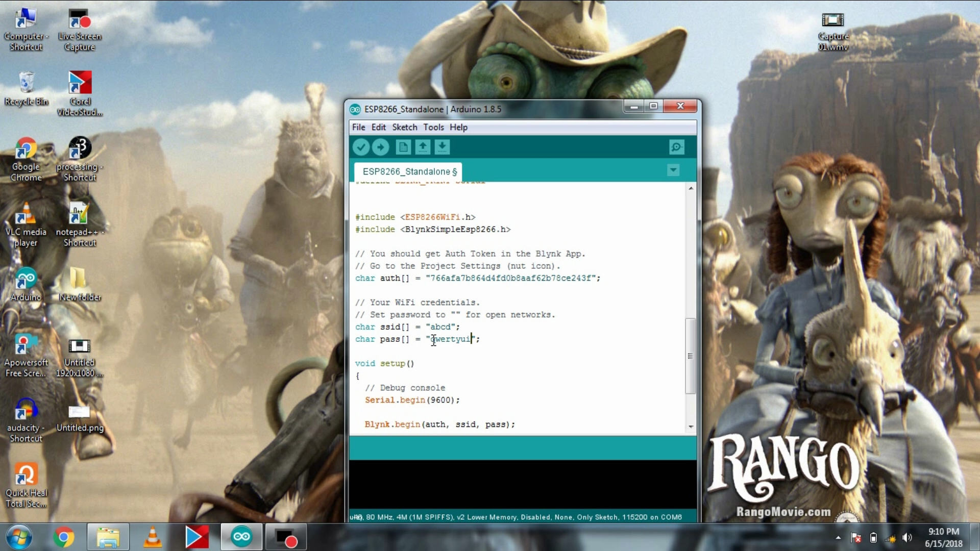
Task: Create a new sketch with New icon
Action: (x=403, y=147)
